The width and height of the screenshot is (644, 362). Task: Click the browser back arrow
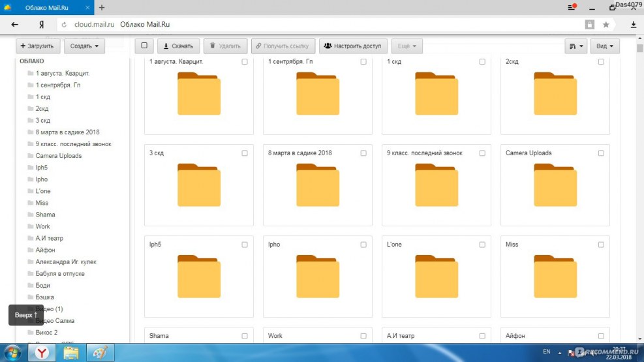point(15,25)
